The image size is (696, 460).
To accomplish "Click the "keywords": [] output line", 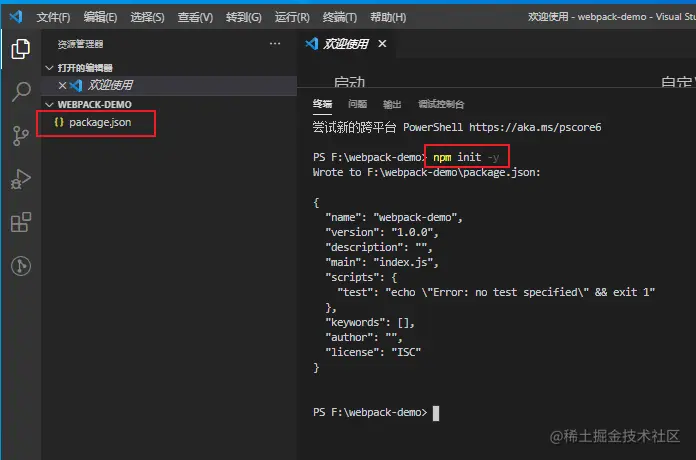I will pyautogui.click(x=370, y=322).
